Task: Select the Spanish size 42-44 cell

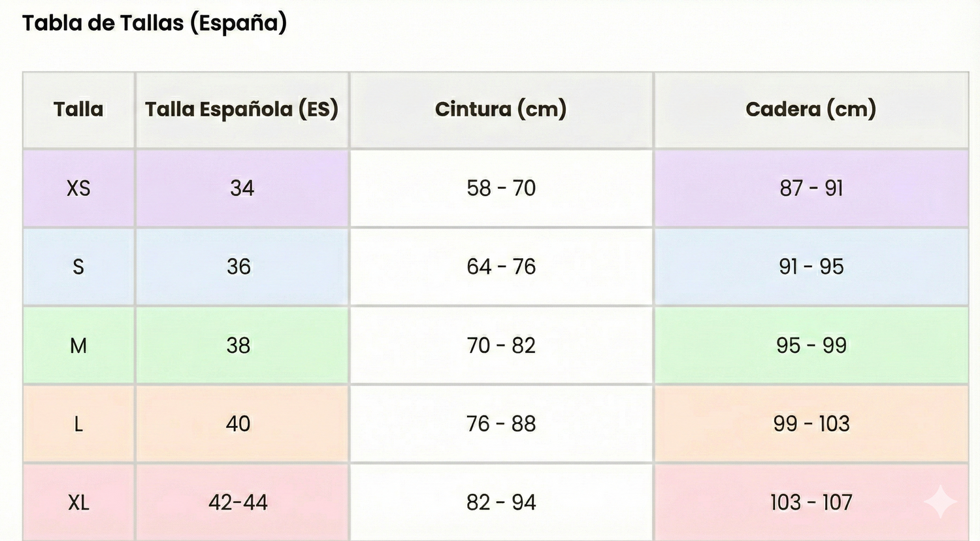Action: pos(238,502)
